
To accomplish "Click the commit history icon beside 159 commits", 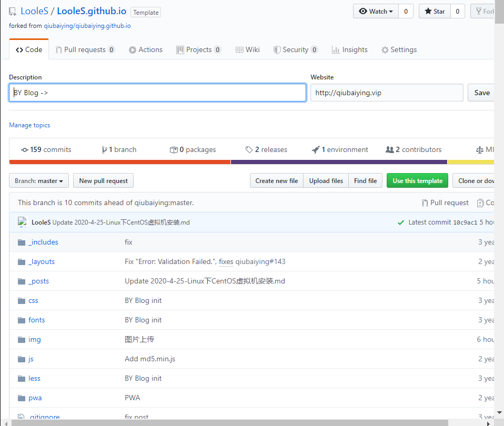I will [x=25, y=150].
